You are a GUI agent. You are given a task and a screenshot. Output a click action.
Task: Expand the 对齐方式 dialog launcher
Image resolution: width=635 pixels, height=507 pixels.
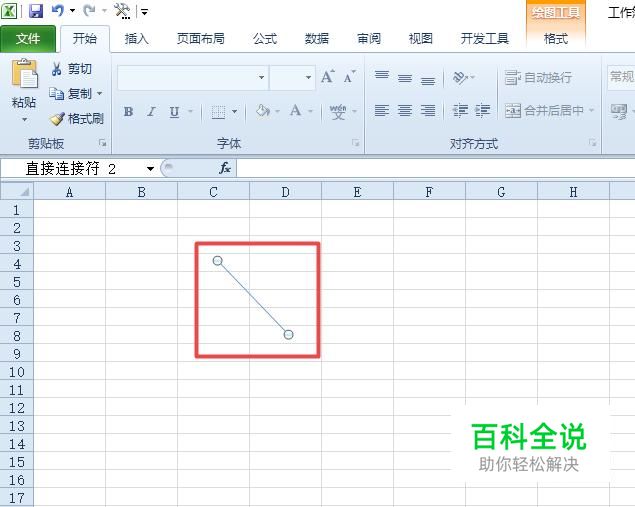click(593, 143)
